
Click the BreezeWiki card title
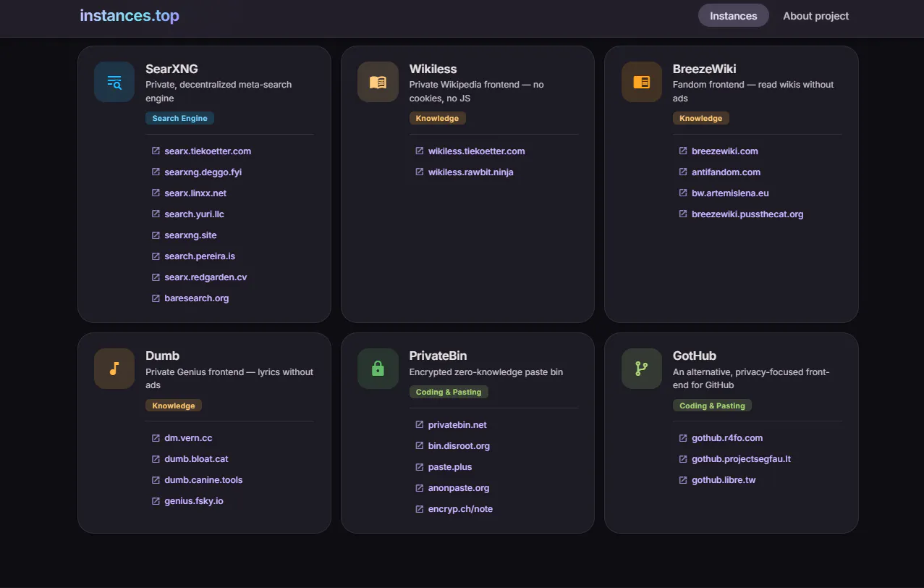coord(704,69)
